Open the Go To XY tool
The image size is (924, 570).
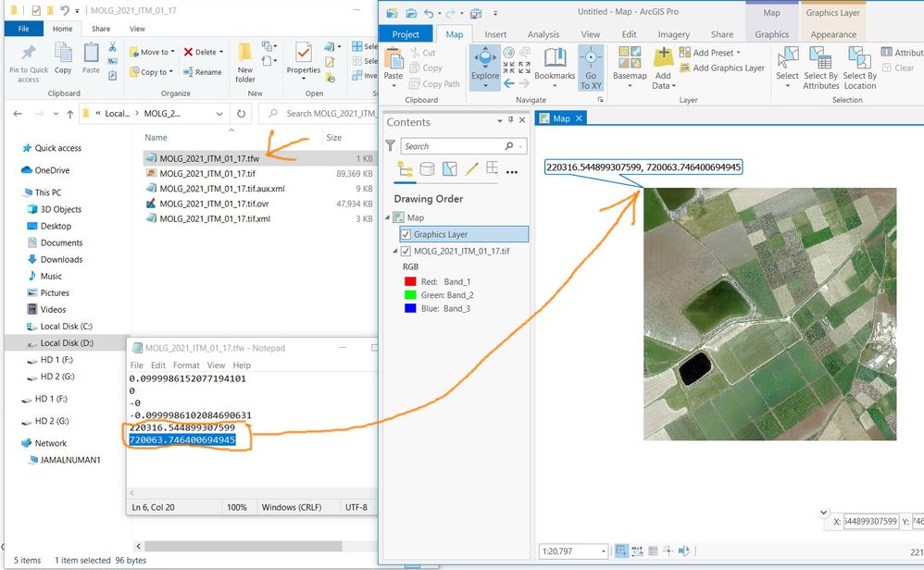click(x=591, y=68)
